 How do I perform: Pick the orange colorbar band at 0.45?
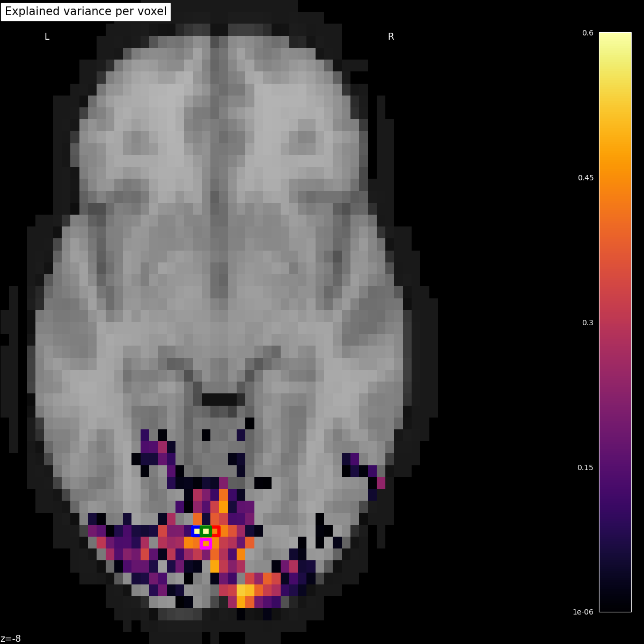pos(615,178)
